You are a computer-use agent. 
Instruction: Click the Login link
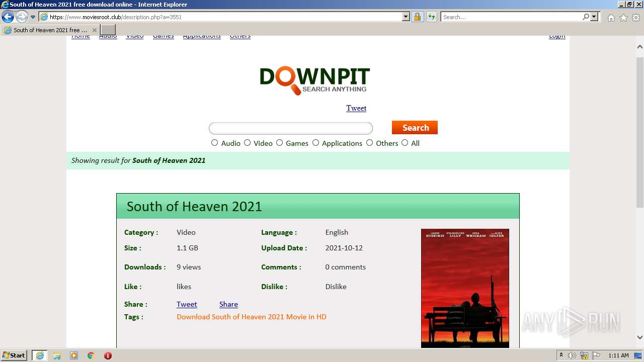557,36
